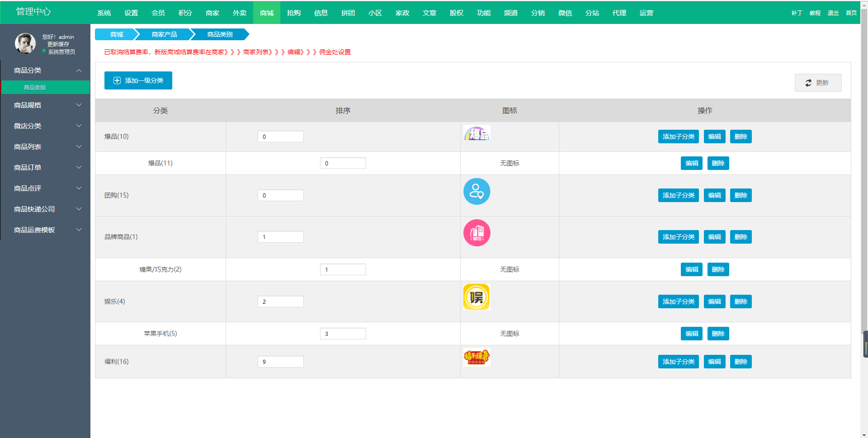Click the yellow 娱乐 category icon
Viewport: 868px width, 438px height.
pos(476,297)
